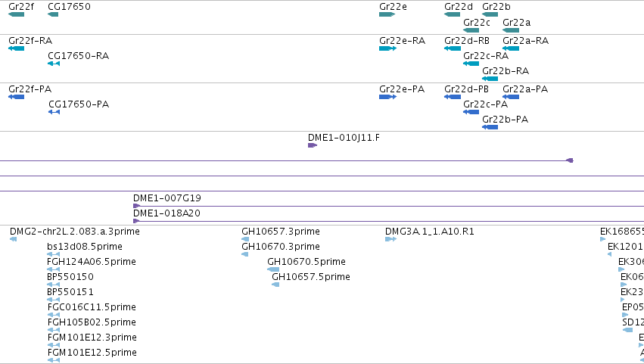This screenshot has width=644, height=364.
Task: Click transcript Gr22a-RA
Action: pos(511,48)
